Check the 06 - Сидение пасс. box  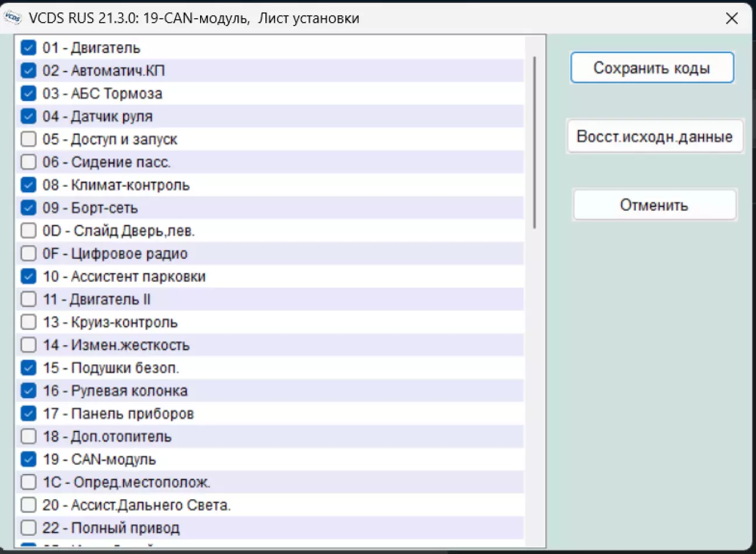pos(29,162)
